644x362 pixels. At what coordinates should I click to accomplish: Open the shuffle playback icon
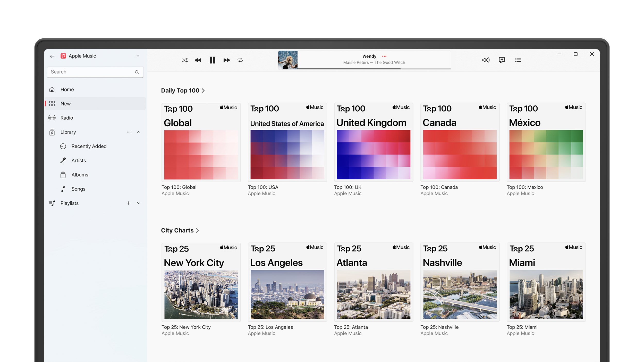(x=184, y=60)
